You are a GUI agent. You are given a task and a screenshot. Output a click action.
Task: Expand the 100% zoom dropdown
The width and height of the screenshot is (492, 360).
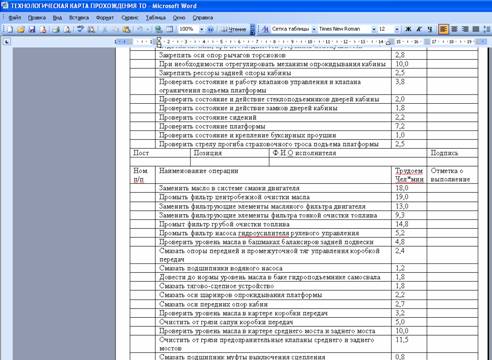(x=201, y=29)
